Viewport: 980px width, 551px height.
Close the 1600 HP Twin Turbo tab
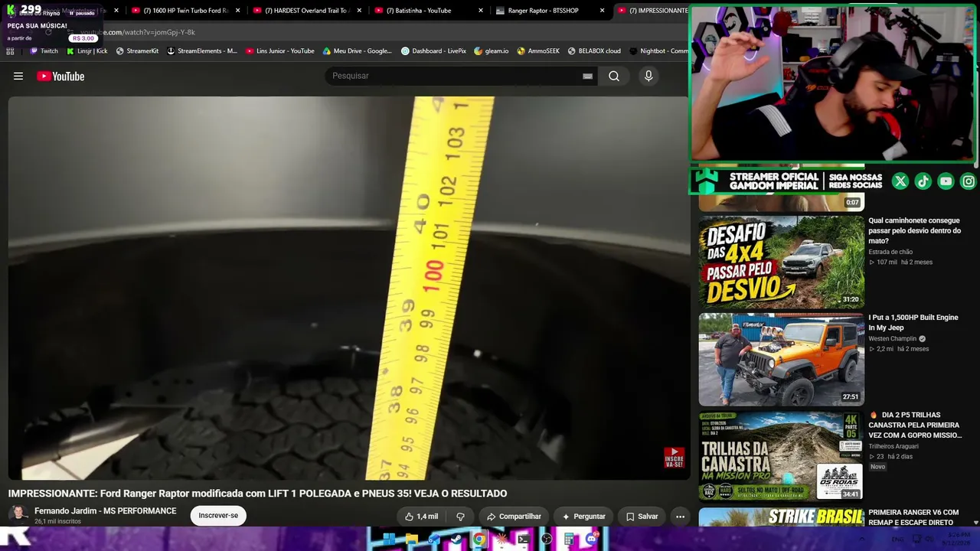[238, 11]
